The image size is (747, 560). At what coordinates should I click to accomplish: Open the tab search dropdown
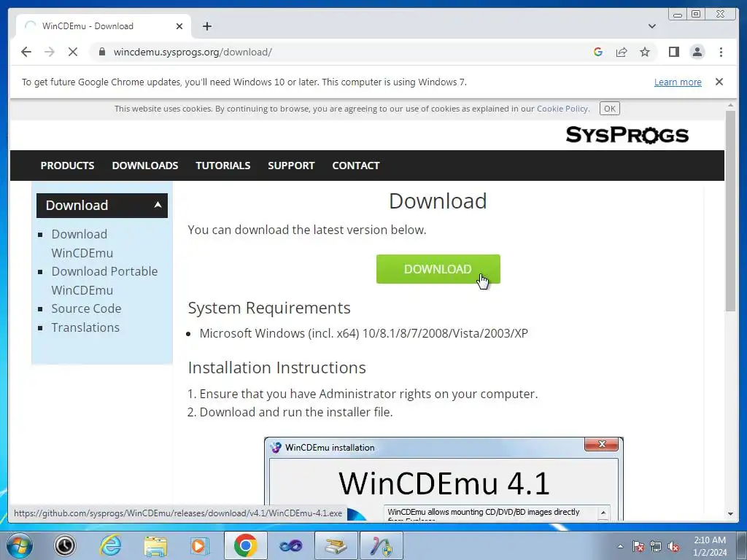pos(652,26)
